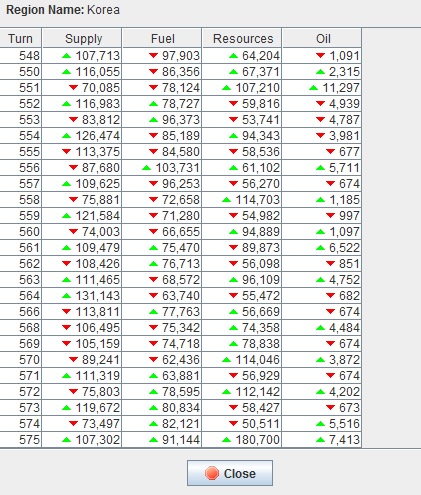Sort by the Fuel column header

coord(162,38)
